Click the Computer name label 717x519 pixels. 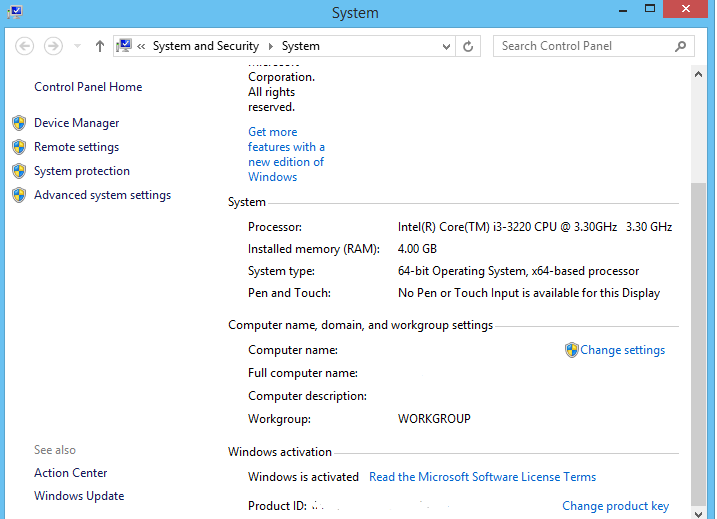(x=293, y=350)
